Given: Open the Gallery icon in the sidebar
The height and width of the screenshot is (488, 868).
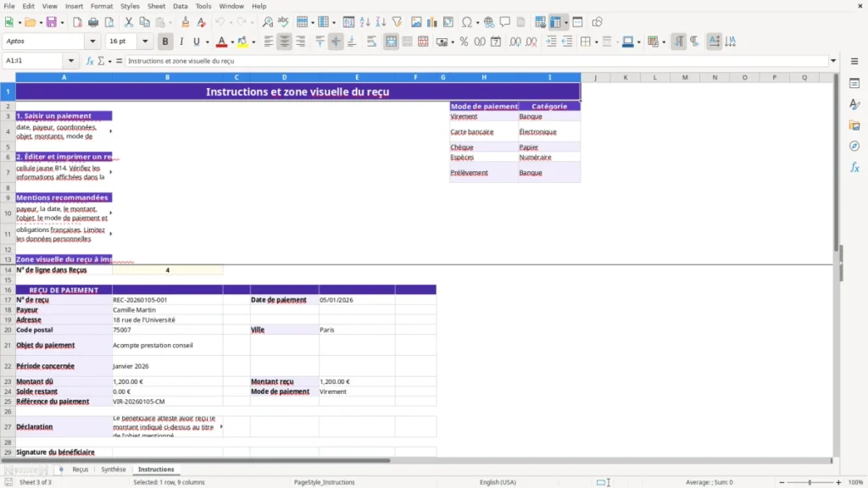Looking at the screenshot, I should pyautogui.click(x=854, y=125).
